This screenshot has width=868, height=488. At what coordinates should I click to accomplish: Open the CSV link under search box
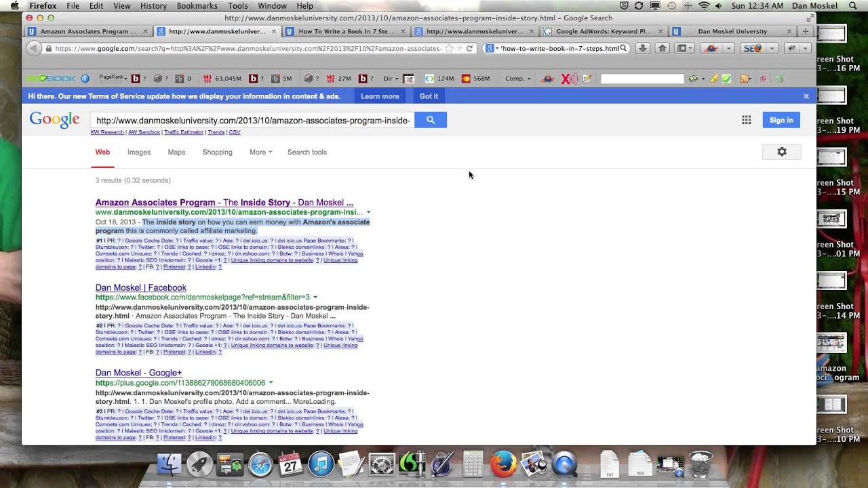[235, 132]
